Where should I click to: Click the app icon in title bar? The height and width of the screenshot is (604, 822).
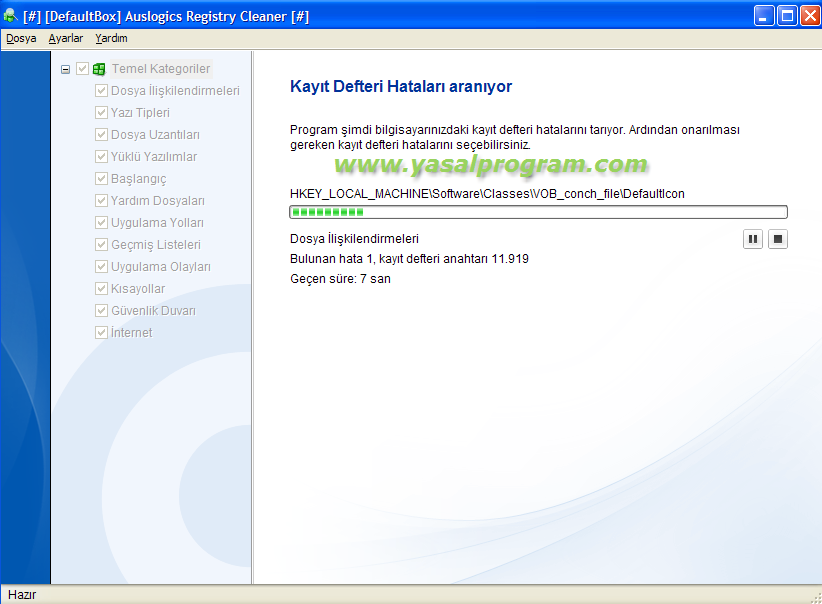(x=11, y=15)
